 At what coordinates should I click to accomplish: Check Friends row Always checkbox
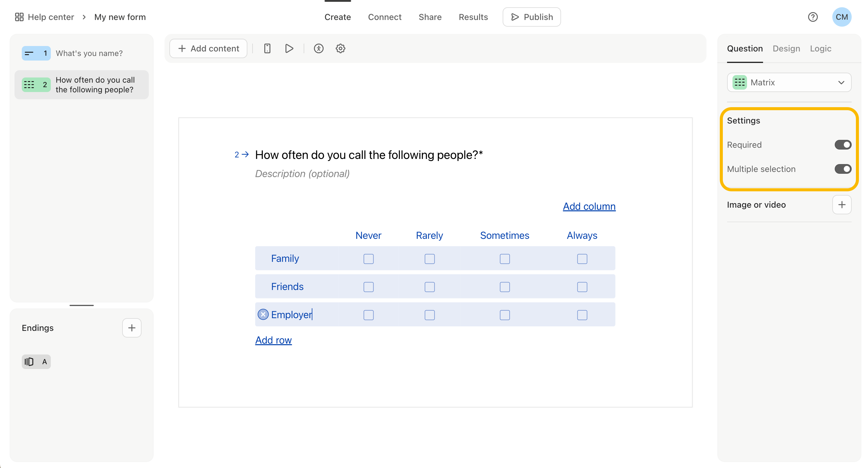[582, 287]
